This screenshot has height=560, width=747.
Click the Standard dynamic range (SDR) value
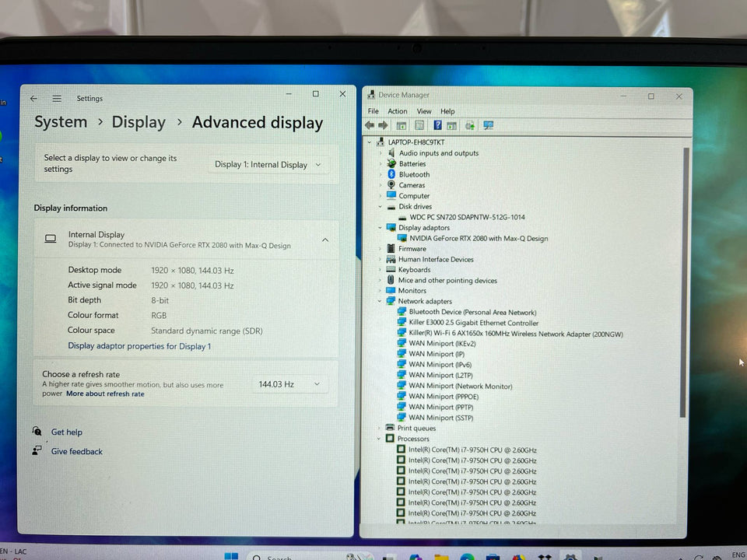tap(207, 331)
